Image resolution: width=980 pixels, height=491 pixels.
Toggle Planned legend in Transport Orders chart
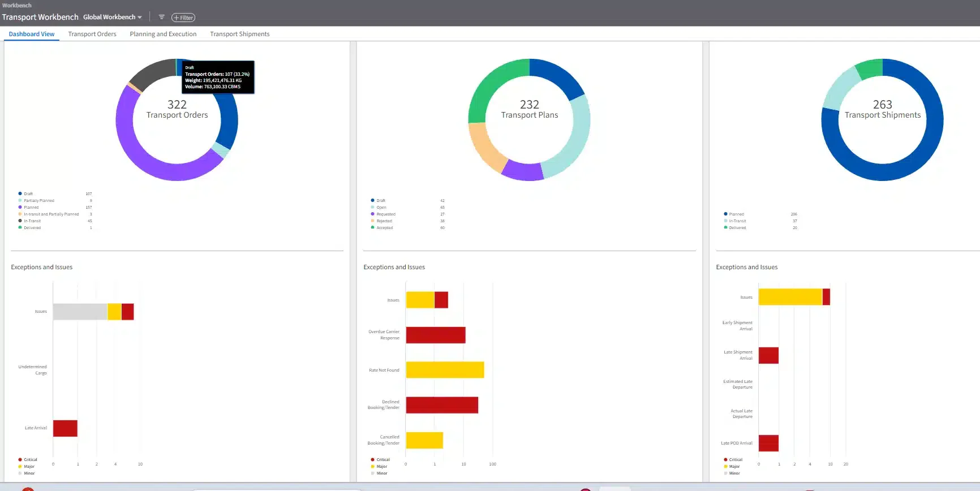(x=29, y=208)
